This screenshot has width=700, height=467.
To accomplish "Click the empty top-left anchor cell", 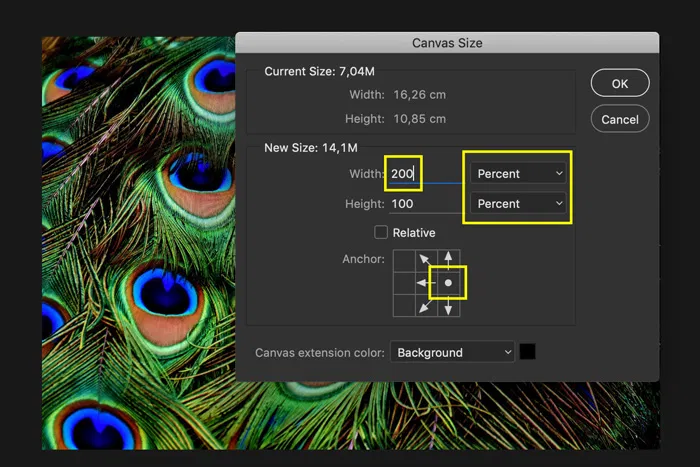I will click(x=403, y=260).
